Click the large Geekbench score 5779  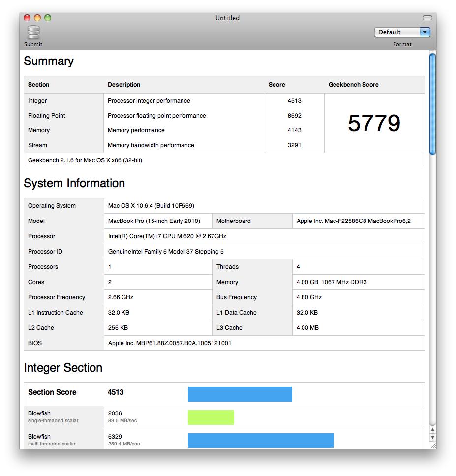tap(374, 123)
